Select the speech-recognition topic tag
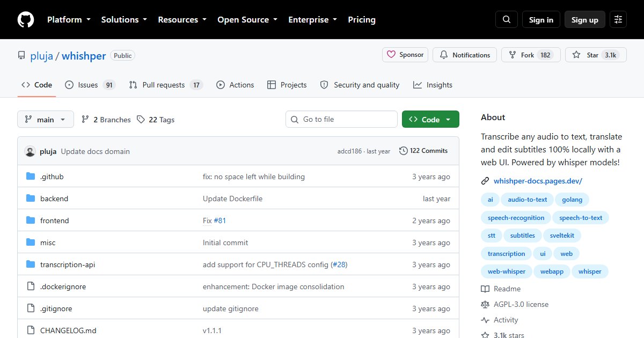 pos(516,218)
